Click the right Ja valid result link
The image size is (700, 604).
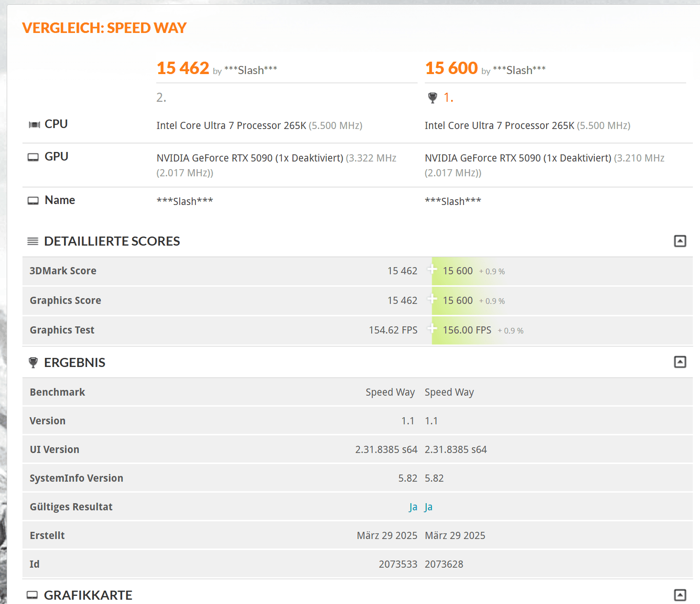(429, 507)
